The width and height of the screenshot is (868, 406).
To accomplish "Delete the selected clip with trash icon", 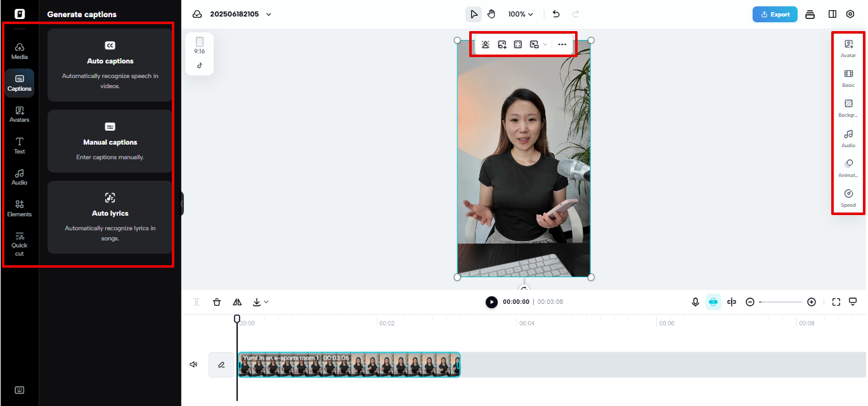I will 217,301.
